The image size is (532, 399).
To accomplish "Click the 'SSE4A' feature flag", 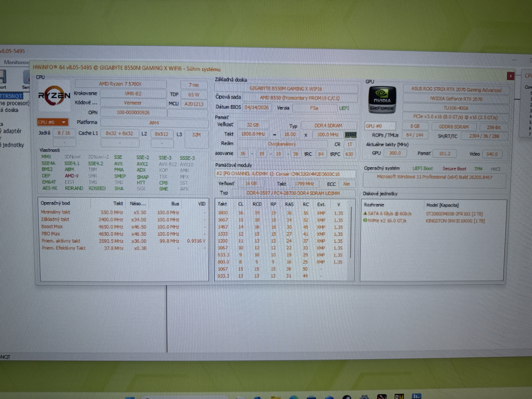I will tap(48, 163).
